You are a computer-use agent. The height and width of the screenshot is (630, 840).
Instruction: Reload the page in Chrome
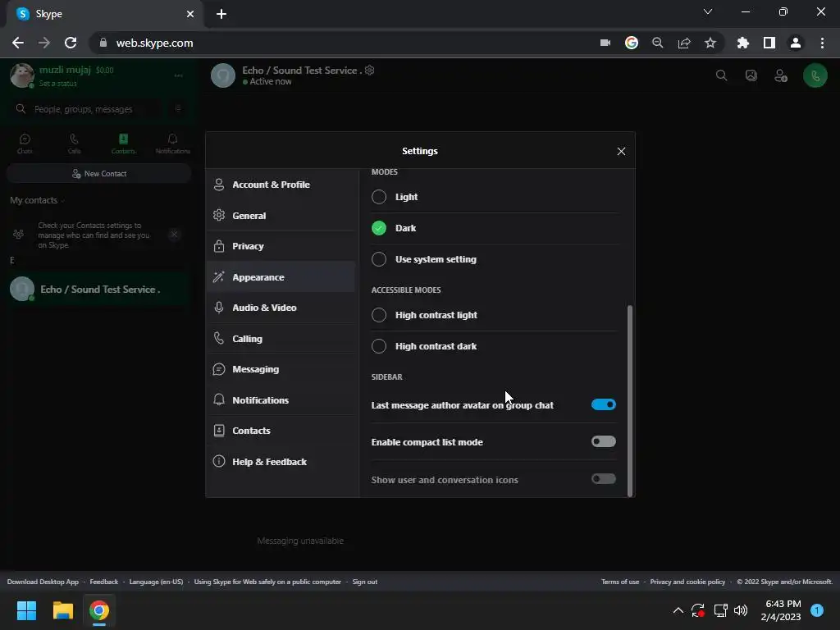pyautogui.click(x=71, y=43)
